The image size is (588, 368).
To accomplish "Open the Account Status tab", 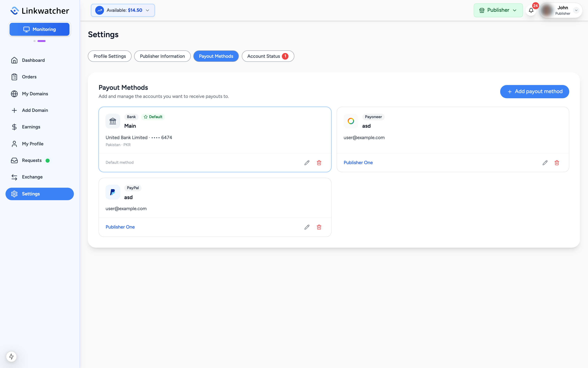I will click(268, 56).
